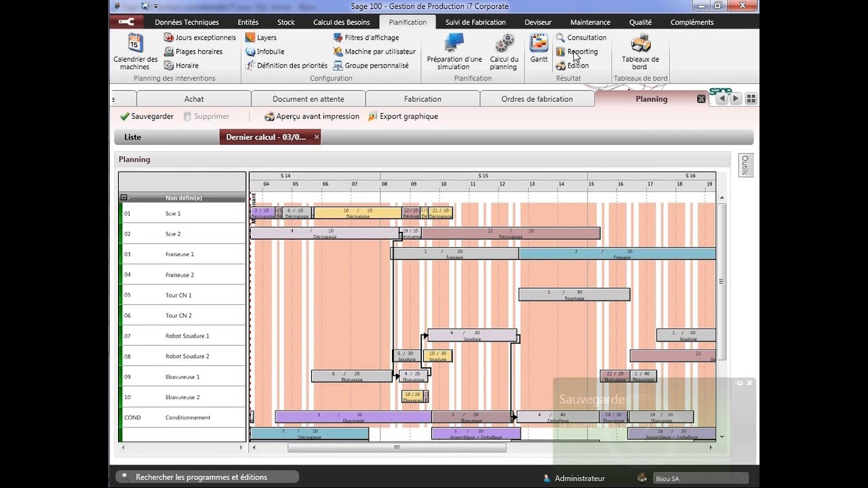Show tabs to the left with arrow
868x488 pixels.
[722, 99]
